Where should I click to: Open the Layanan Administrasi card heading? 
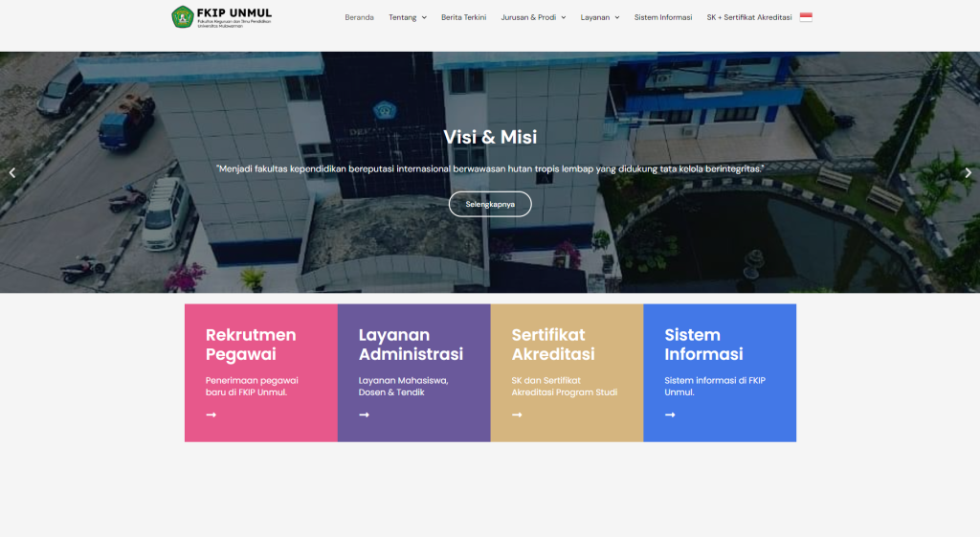pyautogui.click(x=411, y=345)
